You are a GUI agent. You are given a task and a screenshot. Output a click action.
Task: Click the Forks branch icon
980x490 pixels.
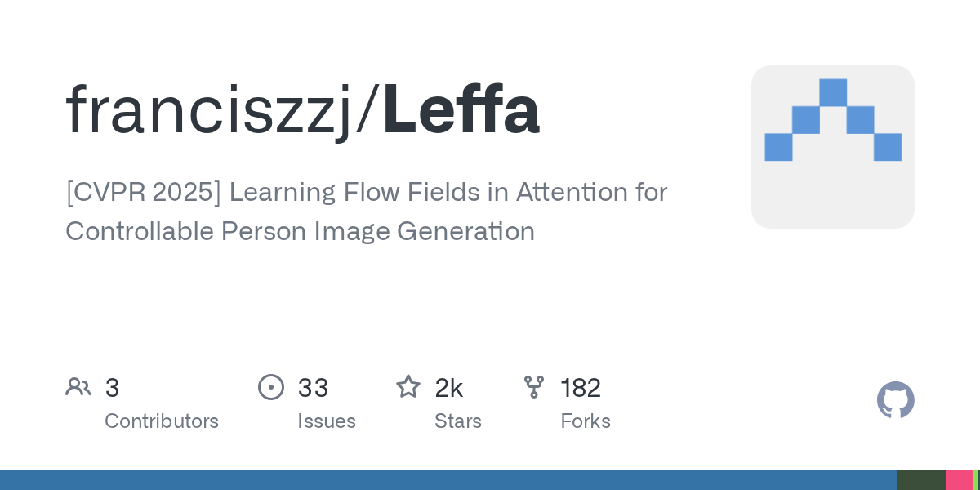(534, 387)
